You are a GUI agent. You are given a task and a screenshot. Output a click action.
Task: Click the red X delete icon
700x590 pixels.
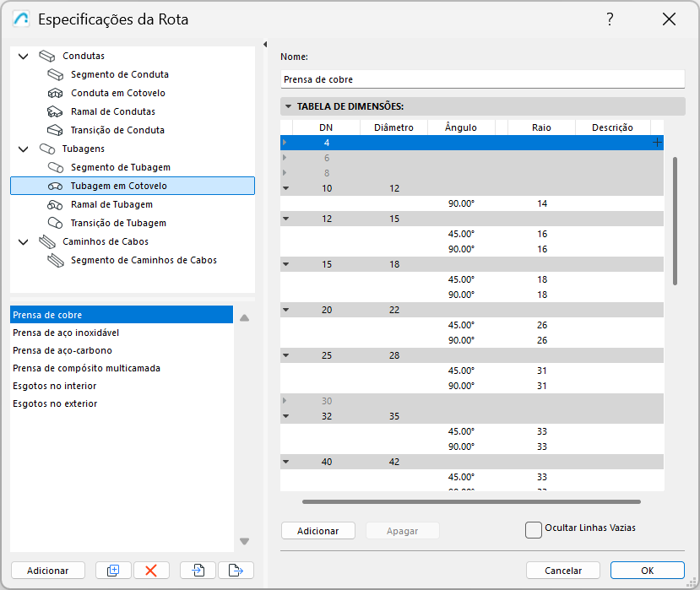point(151,571)
